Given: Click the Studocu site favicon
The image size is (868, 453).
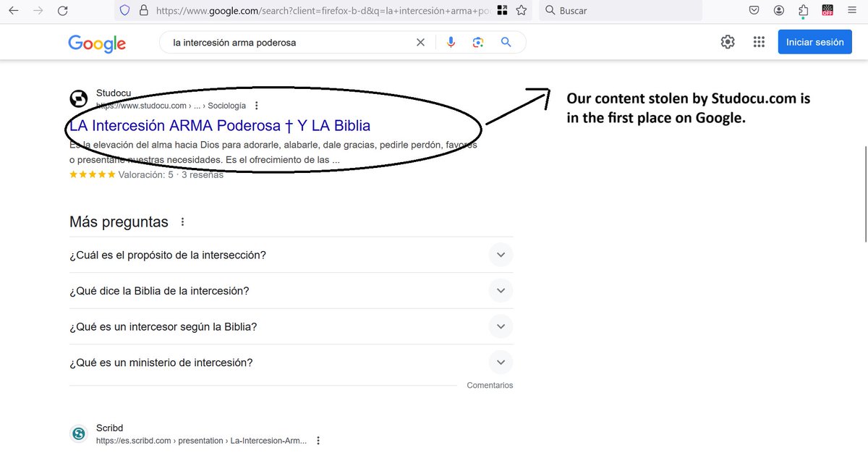Looking at the screenshot, I should pos(78,99).
